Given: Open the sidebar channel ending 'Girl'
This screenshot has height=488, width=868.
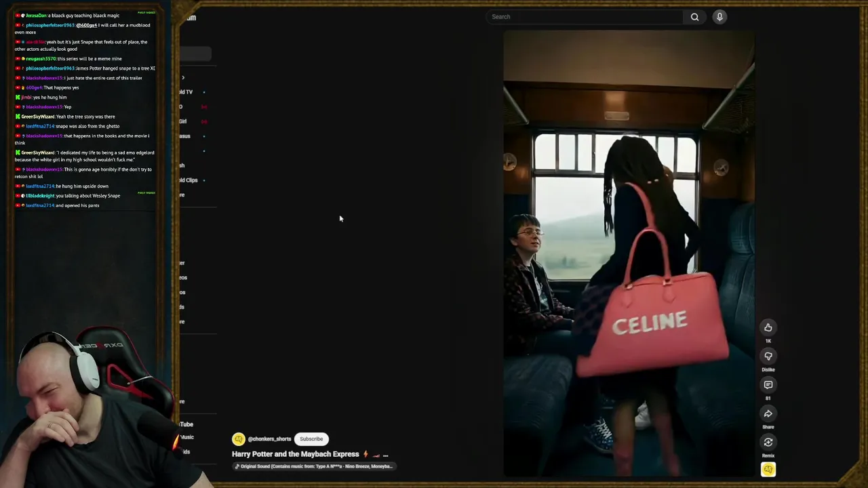Looking at the screenshot, I should point(183,121).
